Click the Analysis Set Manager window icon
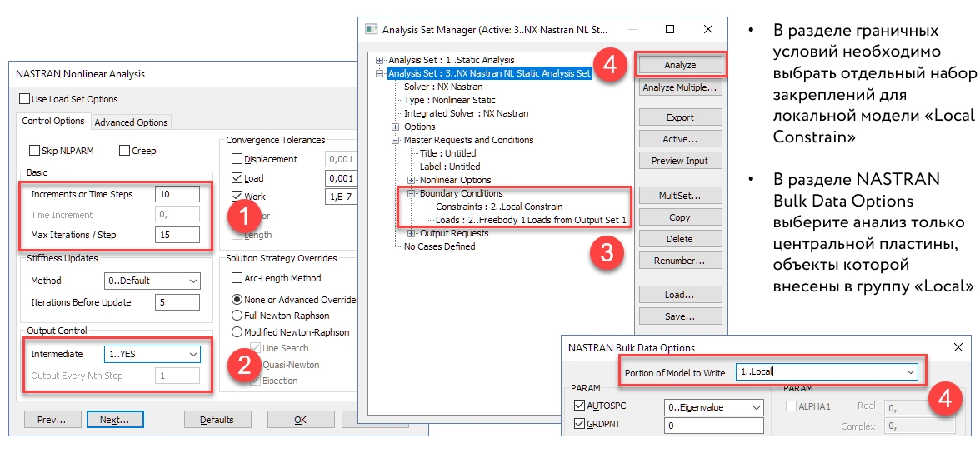This screenshot has width=980, height=453. tap(372, 29)
